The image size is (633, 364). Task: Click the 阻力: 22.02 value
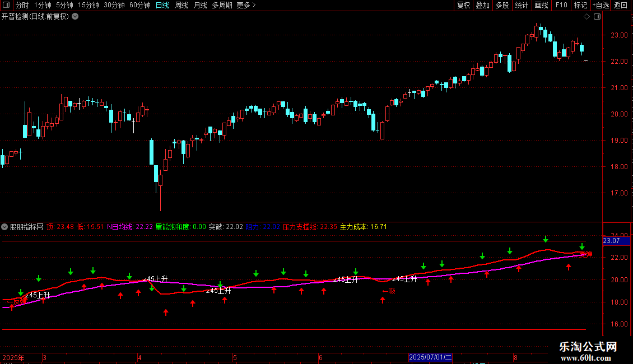tap(263, 227)
